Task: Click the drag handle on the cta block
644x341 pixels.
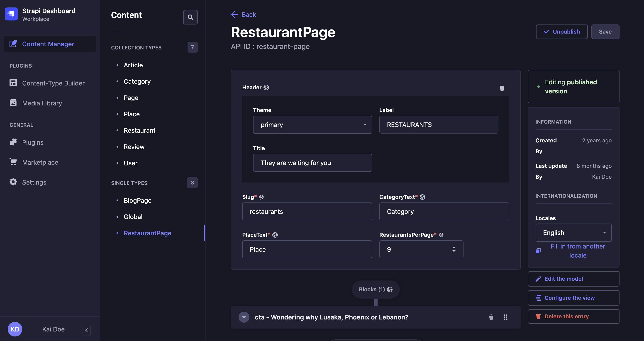Action: pos(505,317)
